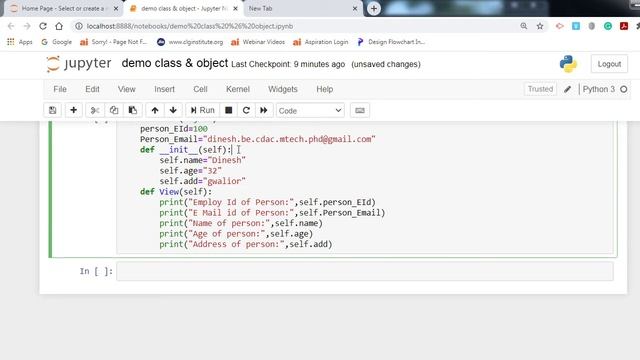Open the Google bookmark
Viewport: 640px width, 360px height.
[56, 42]
